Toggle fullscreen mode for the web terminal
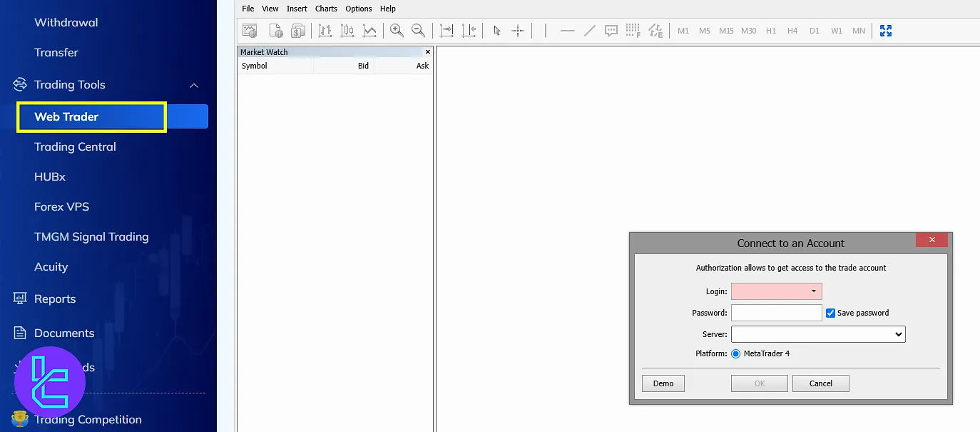Image resolution: width=980 pixels, height=432 pixels. coord(886,31)
